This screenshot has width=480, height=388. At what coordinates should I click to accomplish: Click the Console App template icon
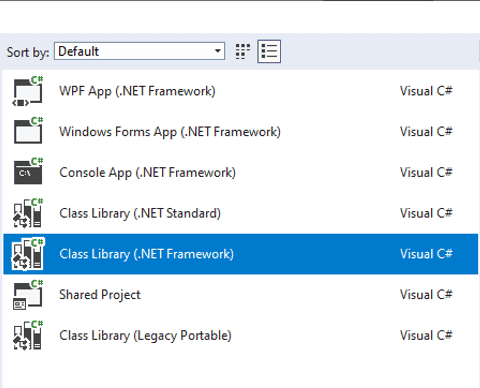(28, 172)
